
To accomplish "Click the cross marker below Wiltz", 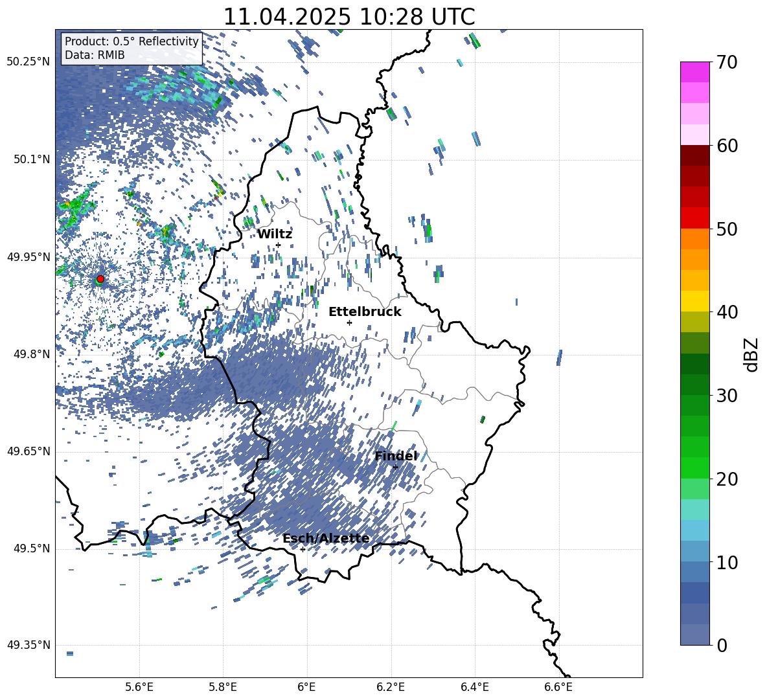I will tap(279, 245).
